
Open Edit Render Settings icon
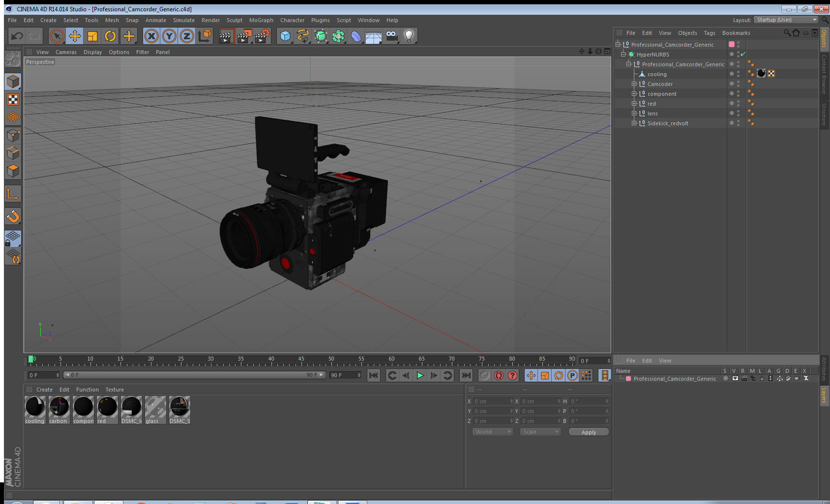coord(263,36)
